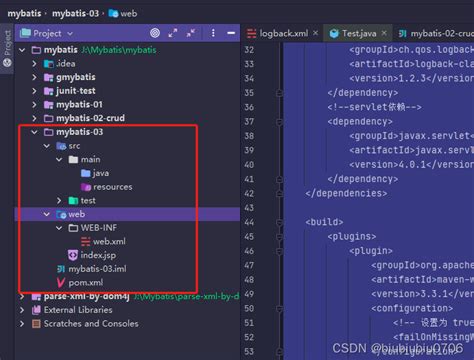
Task: Switch to the logback.xml editor tab
Action: [283, 33]
